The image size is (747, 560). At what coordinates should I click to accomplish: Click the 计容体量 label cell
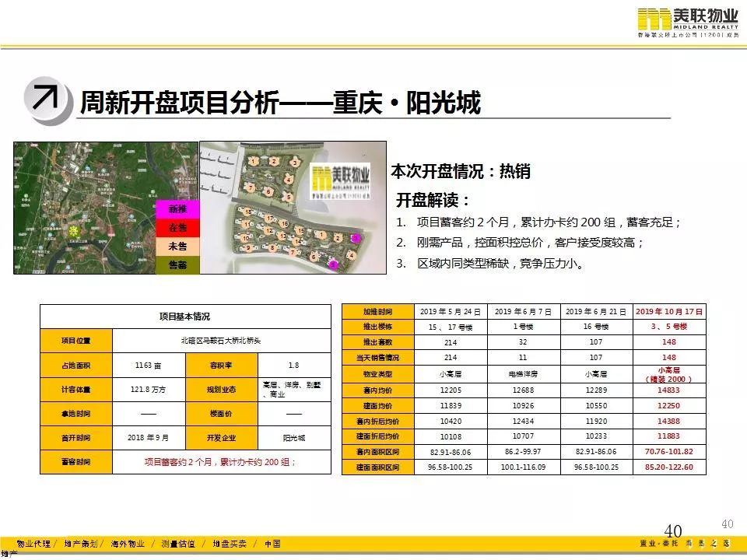click(76, 390)
